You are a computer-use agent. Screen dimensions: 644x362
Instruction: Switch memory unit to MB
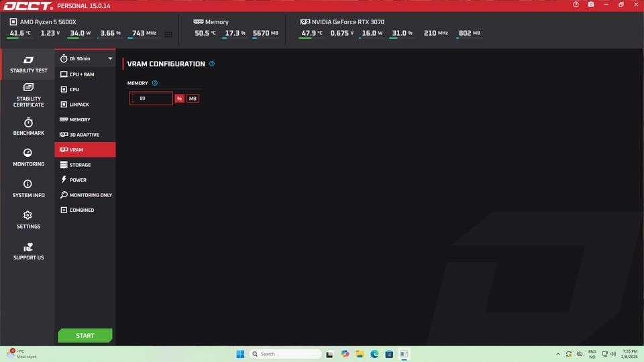(x=193, y=99)
